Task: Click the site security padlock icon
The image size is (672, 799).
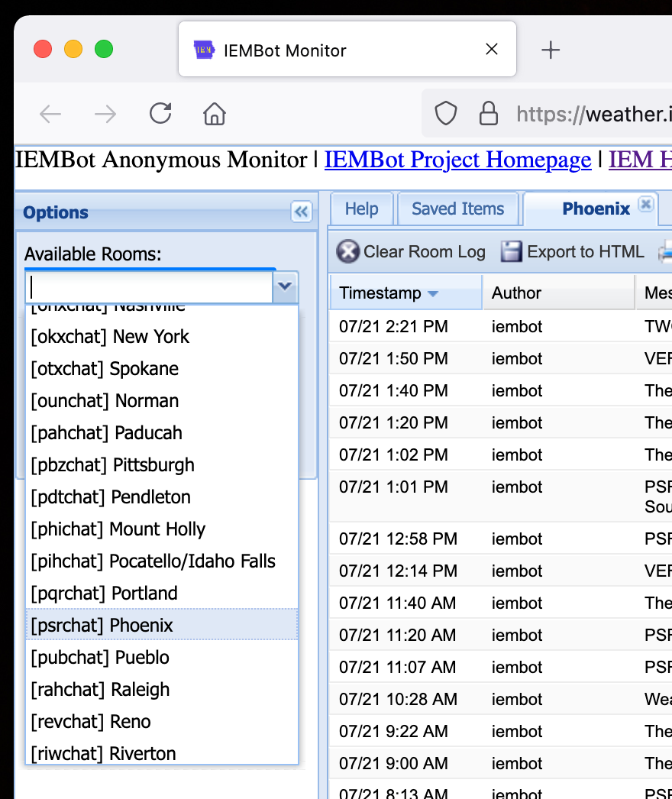Action: (x=488, y=115)
